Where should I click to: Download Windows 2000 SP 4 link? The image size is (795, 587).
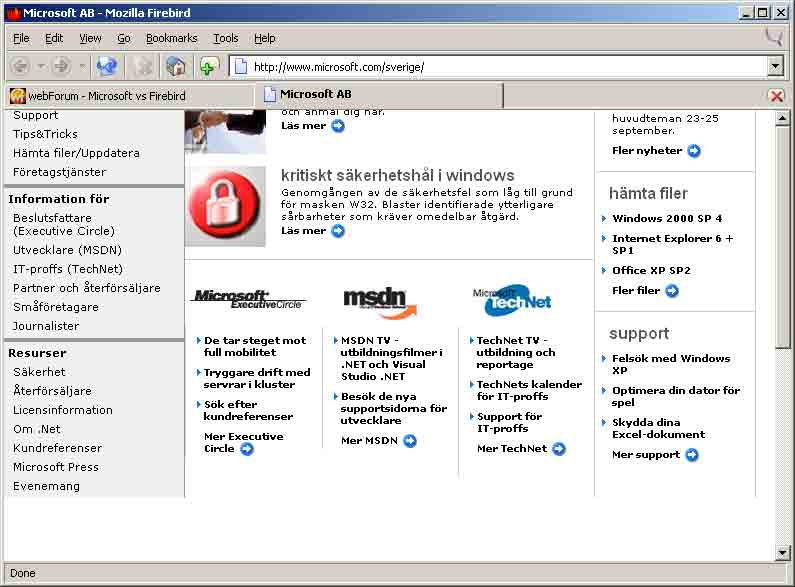click(667, 218)
